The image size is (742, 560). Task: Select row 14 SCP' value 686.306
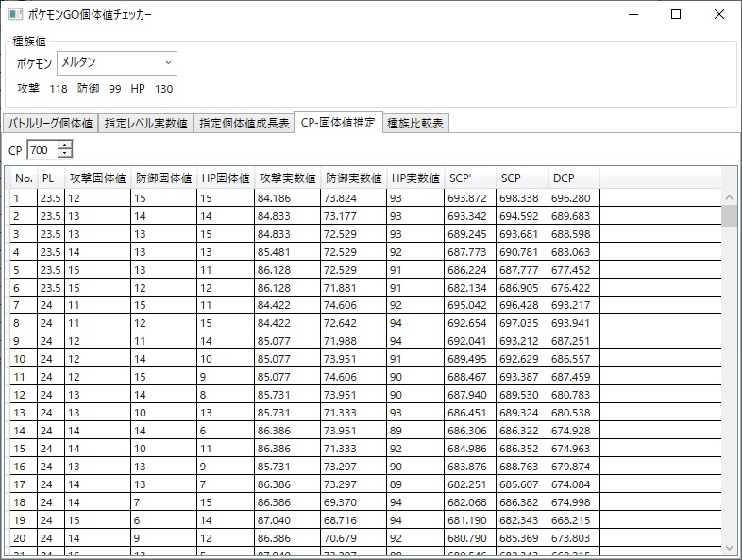click(x=470, y=432)
